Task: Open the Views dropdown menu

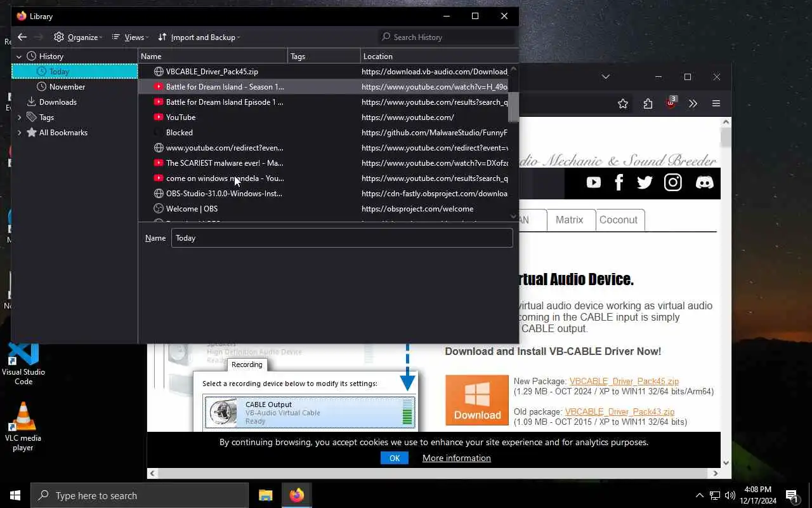Action: point(130,37)
